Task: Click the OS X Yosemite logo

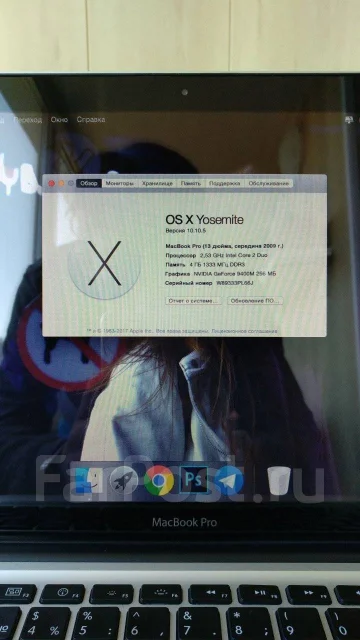Action: pyautogui.click(x=104, y=263)
